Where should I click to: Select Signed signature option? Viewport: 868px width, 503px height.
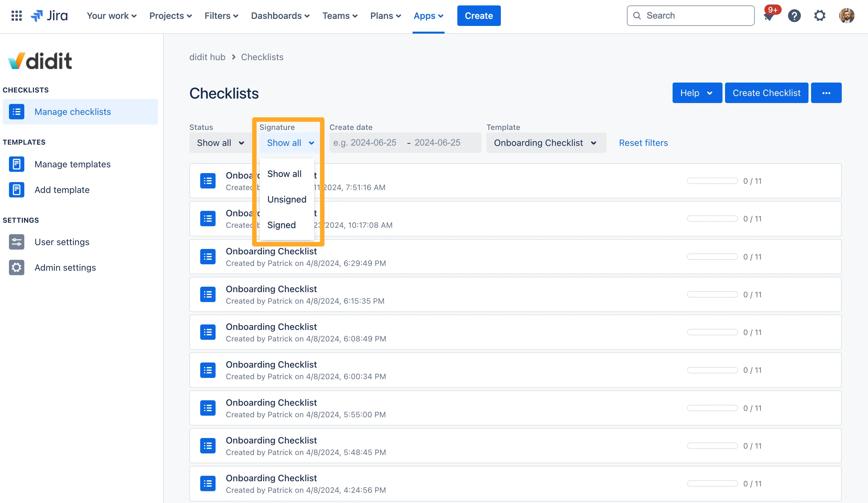(x=287, y=225)
